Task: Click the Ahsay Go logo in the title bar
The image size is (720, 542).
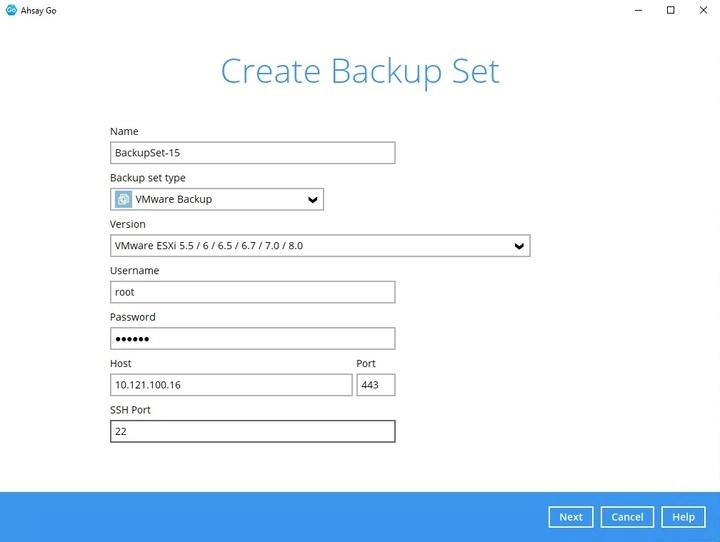Action: (x=11, y=10)
